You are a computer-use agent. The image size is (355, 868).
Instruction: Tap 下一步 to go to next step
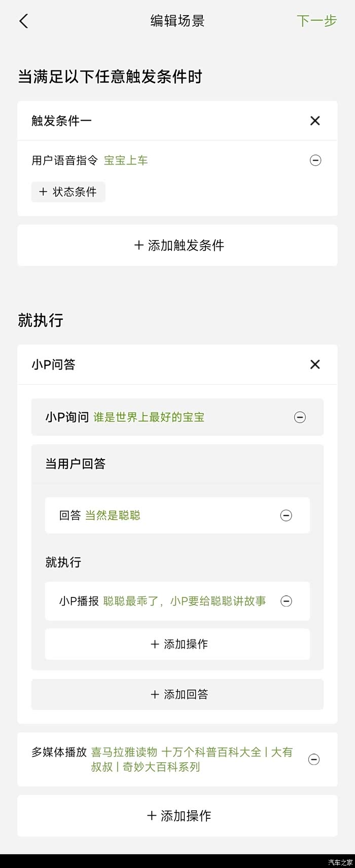(x=316, y=21)
